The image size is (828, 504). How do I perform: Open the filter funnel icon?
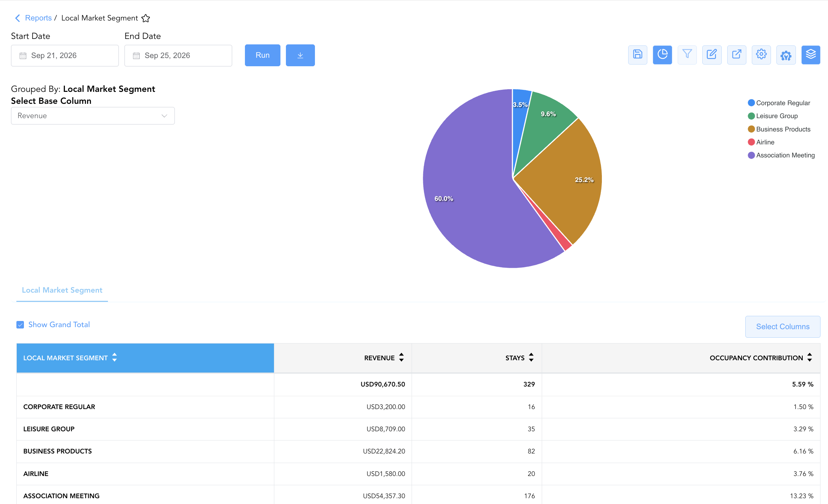tap(687, 55)
